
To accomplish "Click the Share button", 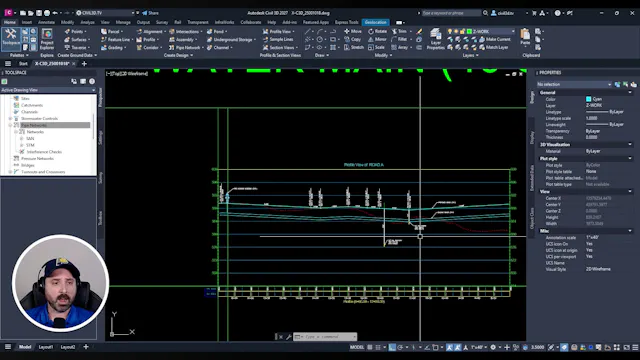I will pyautogui.click(x=150, y=13).
